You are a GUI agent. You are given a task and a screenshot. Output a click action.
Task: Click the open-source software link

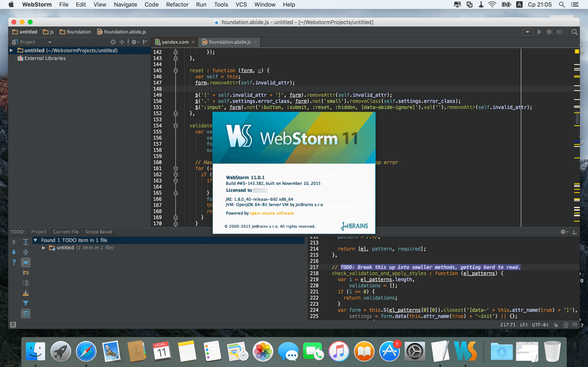point(272,213)
